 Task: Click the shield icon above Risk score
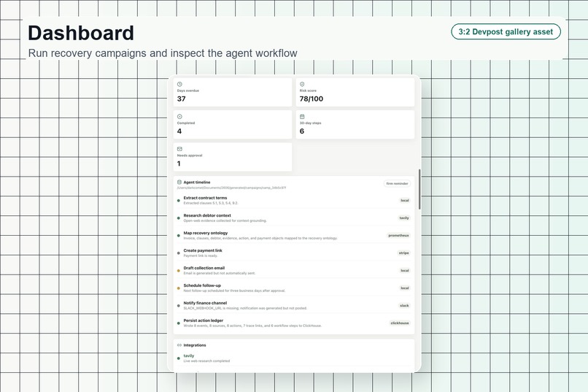[x=302, y=84]
